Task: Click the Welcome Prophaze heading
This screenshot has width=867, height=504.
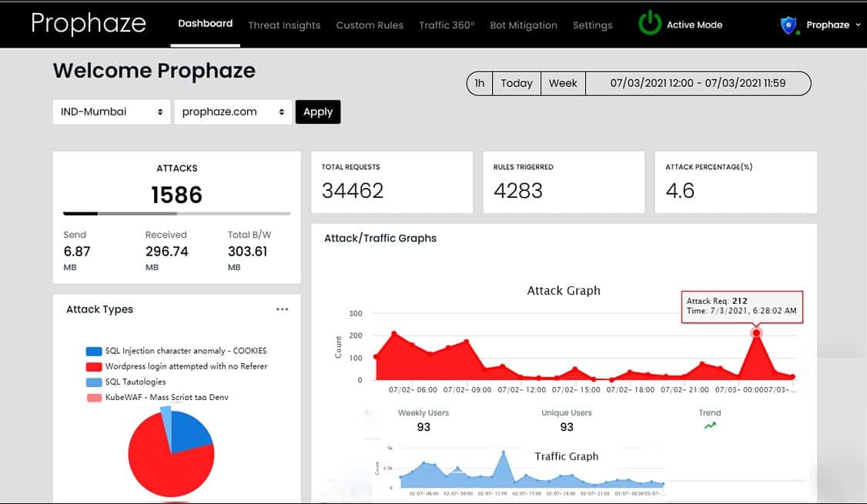Action: (x=154, y=71)
